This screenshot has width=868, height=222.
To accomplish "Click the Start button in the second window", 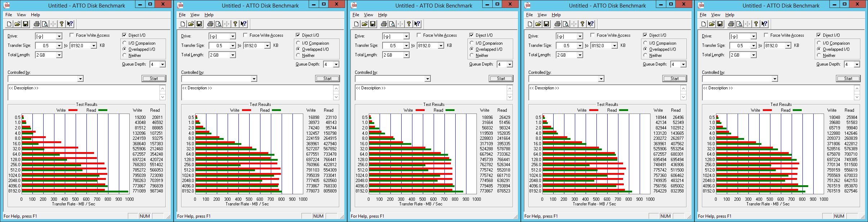I will click(x=327, y=79).
